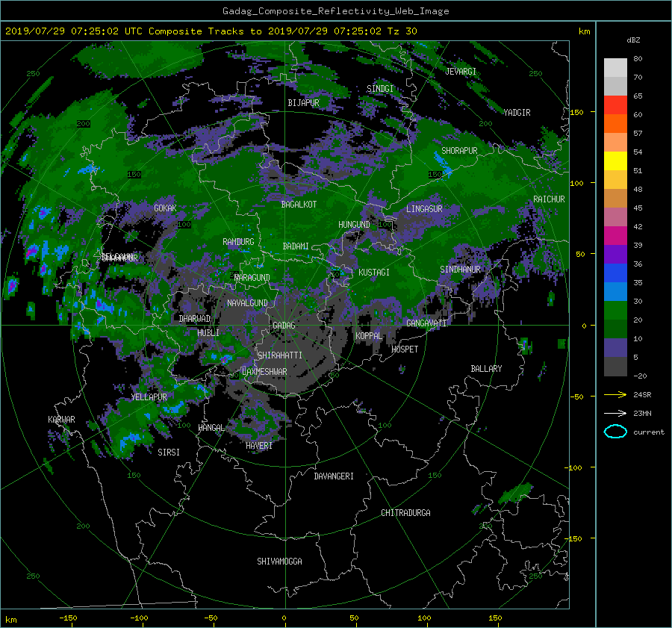Select the green 30 dBZ color swatch
This screenshot has width=672, height=628.
point(615,310)
